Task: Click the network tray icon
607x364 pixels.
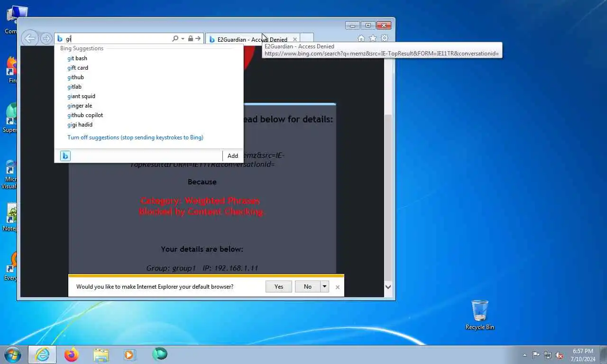Action: tap(548, 355)
